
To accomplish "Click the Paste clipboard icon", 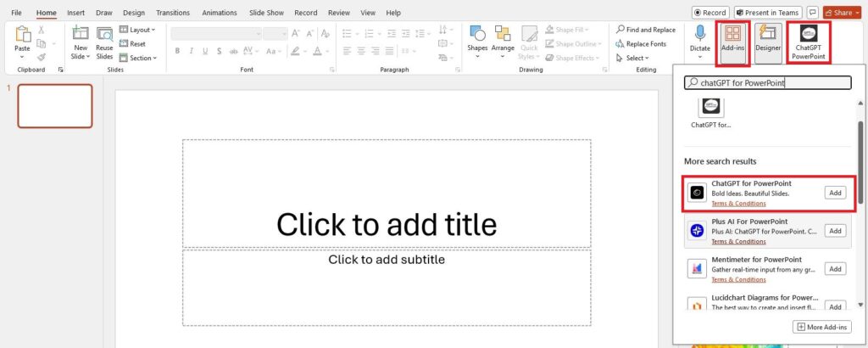I will pos(22,36).
